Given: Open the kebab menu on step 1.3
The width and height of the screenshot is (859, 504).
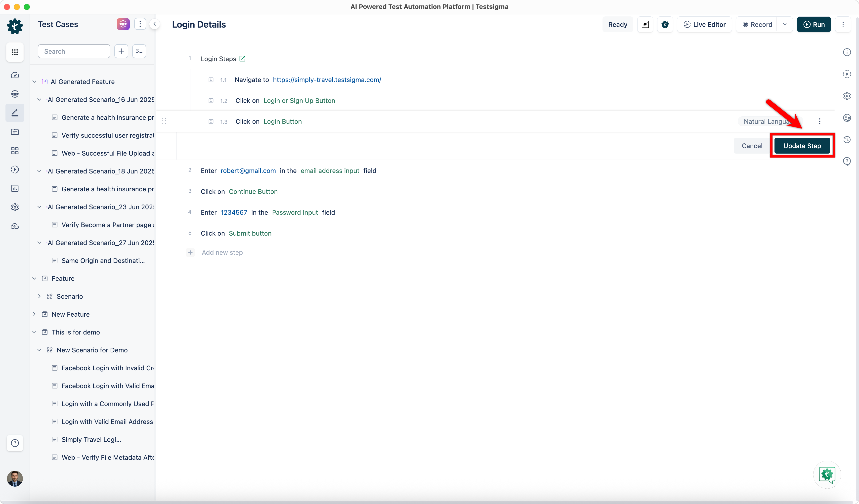Looking at the screenshot, I should pyautogui.click(x=819, y=121).
